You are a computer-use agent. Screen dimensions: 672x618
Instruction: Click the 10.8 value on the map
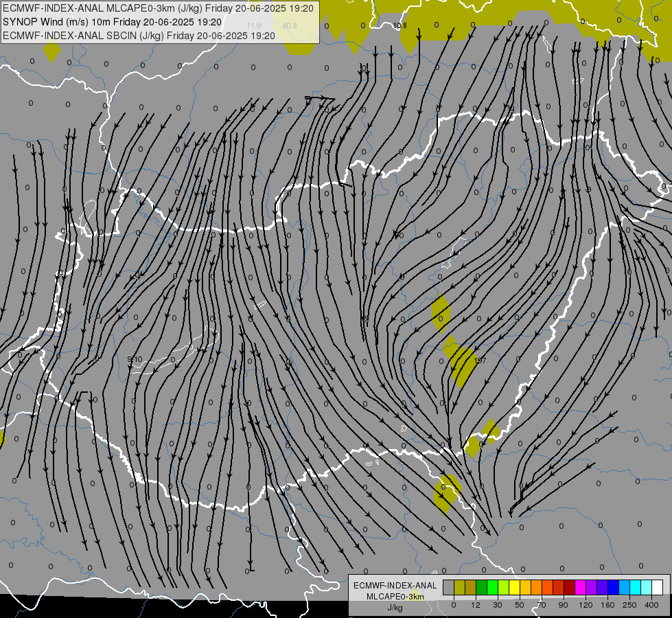tap(399, 25)
